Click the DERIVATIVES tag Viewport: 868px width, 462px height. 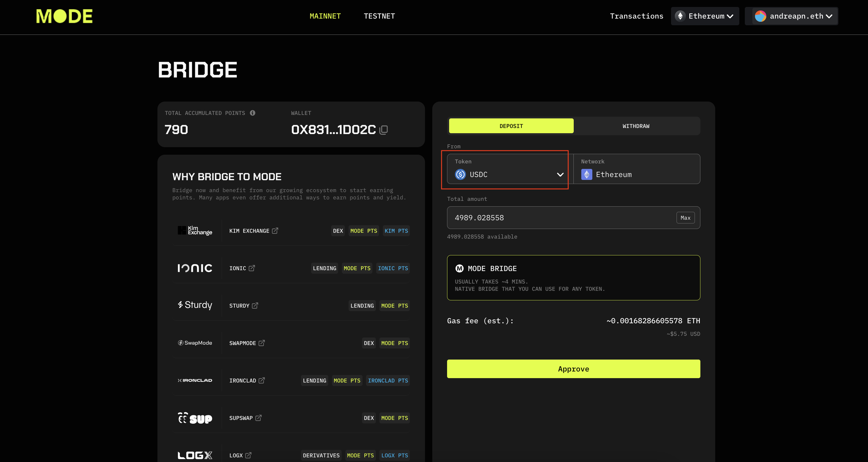(321, 455)
